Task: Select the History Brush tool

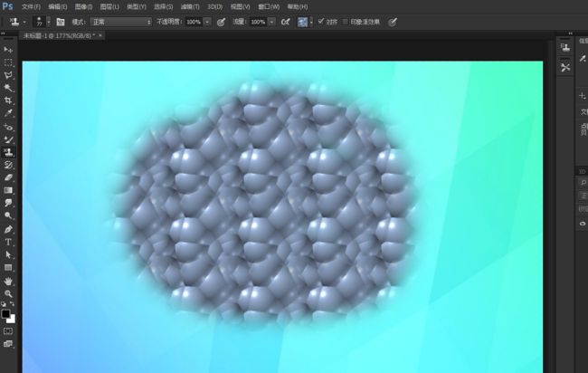Action: click(x=8, y=165)
